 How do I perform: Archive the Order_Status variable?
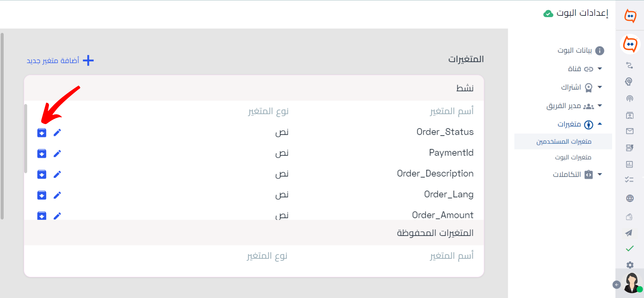[x=42, y=133]
